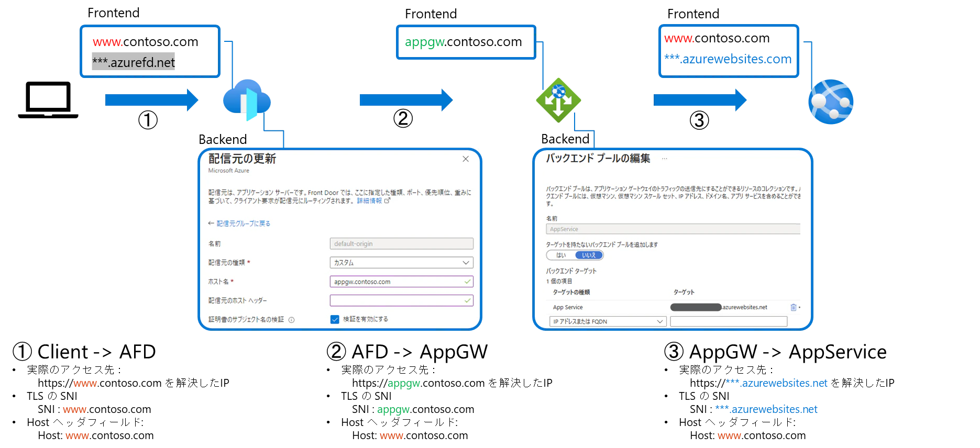The height and width of the screenshot is (448, 980).
Task: Click the バックエンド ターゲット heading
Action: click(x=571, y=271)
